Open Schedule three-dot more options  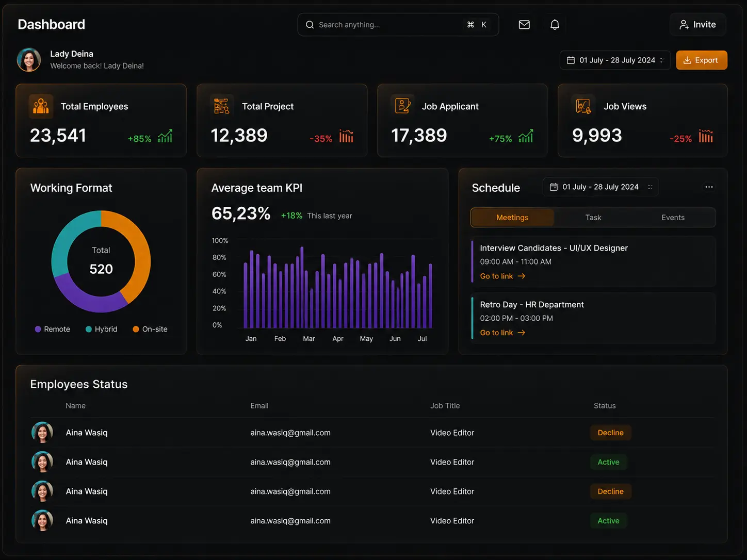(x=709, y=187)
